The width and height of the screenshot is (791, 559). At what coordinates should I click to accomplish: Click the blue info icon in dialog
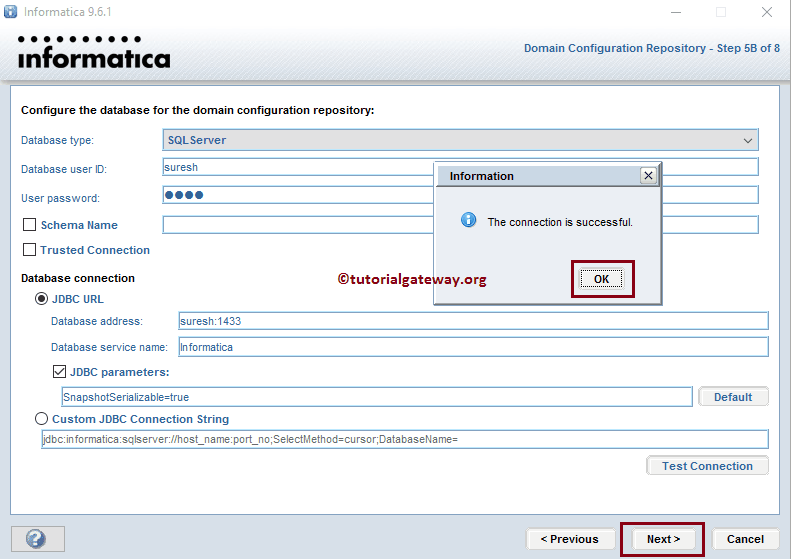(x=469, y=220)
